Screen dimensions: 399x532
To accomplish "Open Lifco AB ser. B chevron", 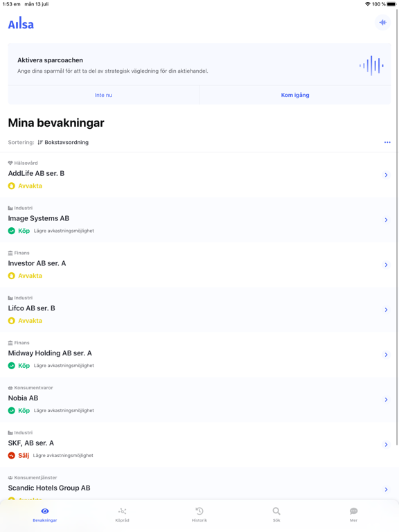I will [386, 310].
